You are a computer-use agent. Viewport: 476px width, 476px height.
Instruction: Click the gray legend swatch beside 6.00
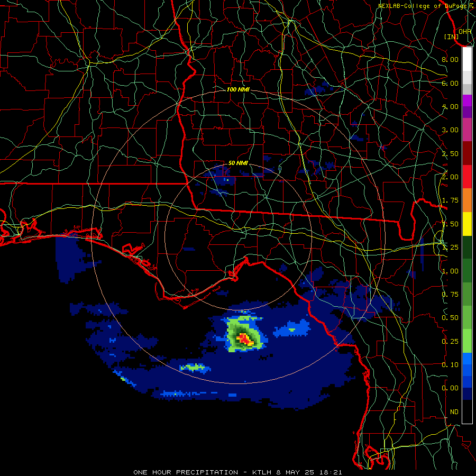[467, 89]
